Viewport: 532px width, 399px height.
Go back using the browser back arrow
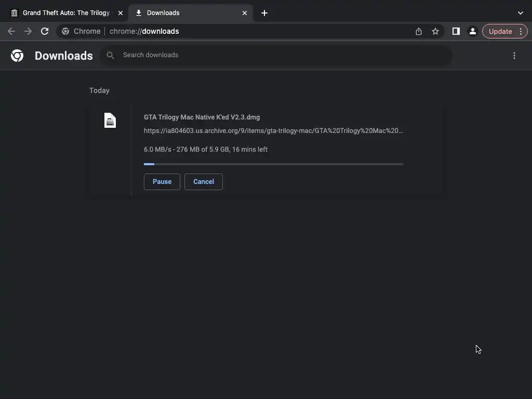coord(11,31)
